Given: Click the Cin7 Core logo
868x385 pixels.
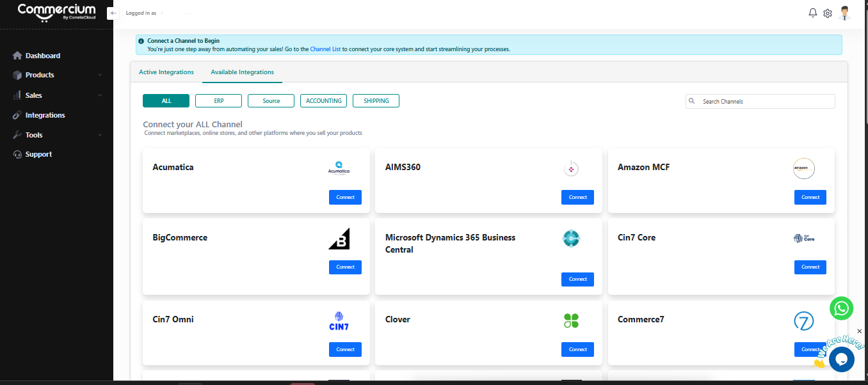Looking at the screenshot, I should coord(804,239).
